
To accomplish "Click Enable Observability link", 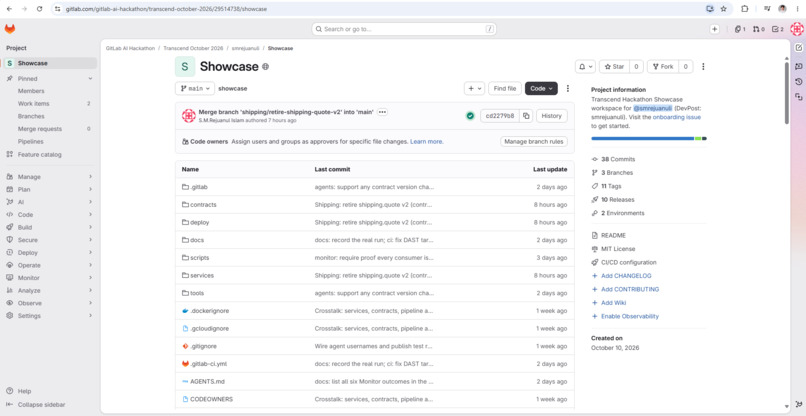I will tap(630, 316).
